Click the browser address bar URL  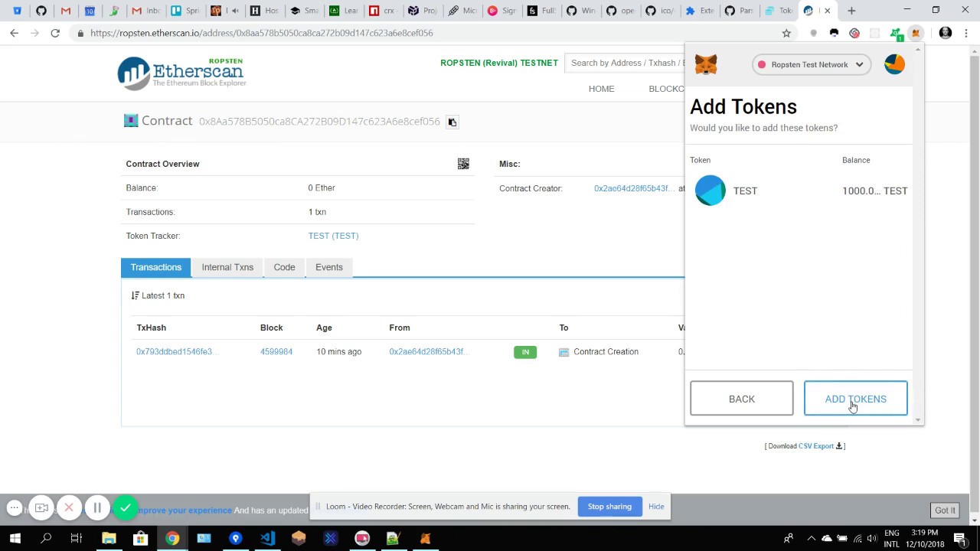pyautogui.click(x=261, y=33)
